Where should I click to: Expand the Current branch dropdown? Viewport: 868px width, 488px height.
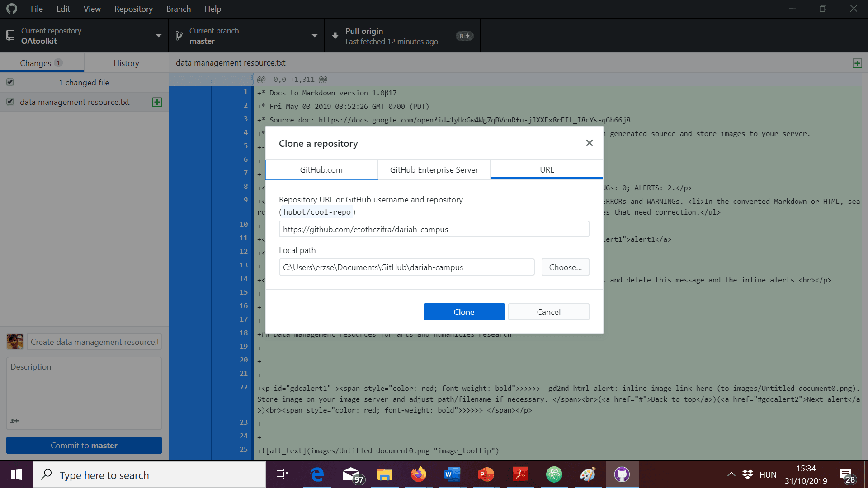pos(246,36)
